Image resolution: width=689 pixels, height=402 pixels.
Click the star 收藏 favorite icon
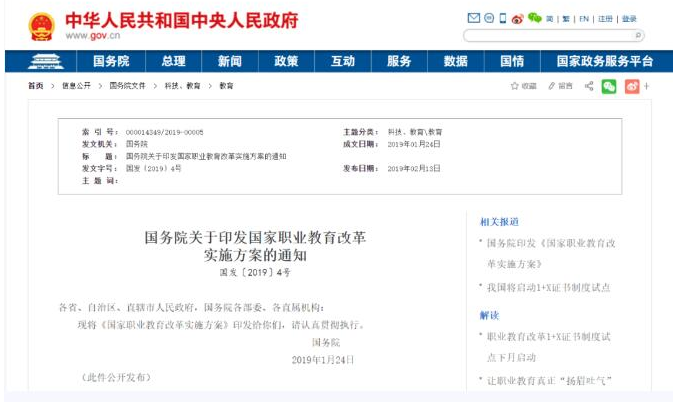coord(523,86)
